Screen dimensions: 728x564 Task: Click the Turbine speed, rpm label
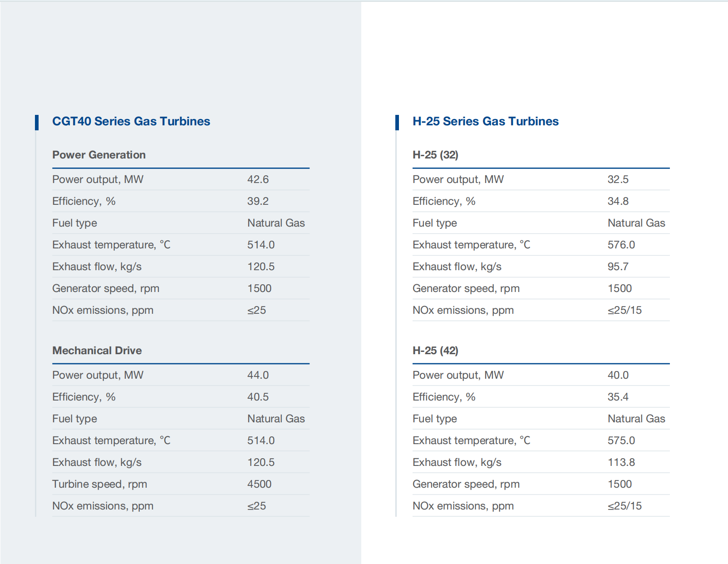tap(99, 484)
